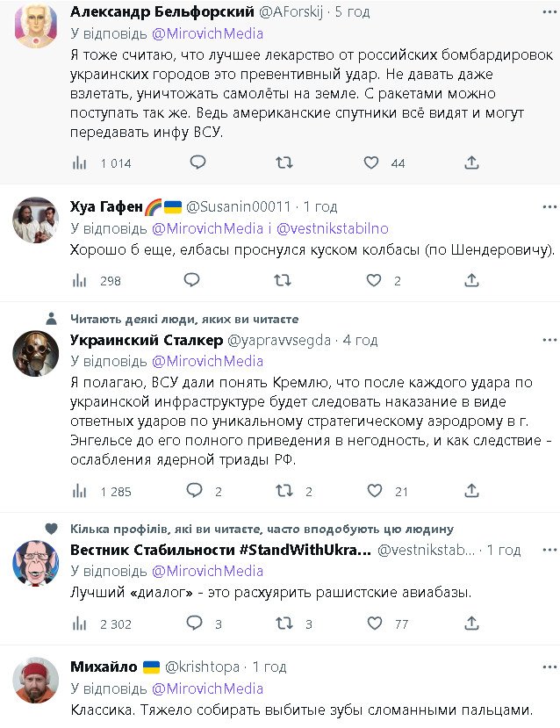Open @MirovichMedia link in Михайло's reply
Screen dimensions: 560x728
coord(208,688)
